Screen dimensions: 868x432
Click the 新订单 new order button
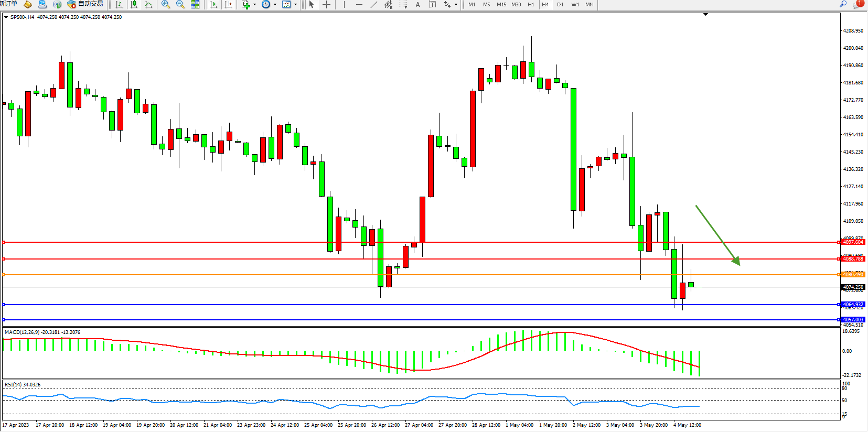[8, 4]
